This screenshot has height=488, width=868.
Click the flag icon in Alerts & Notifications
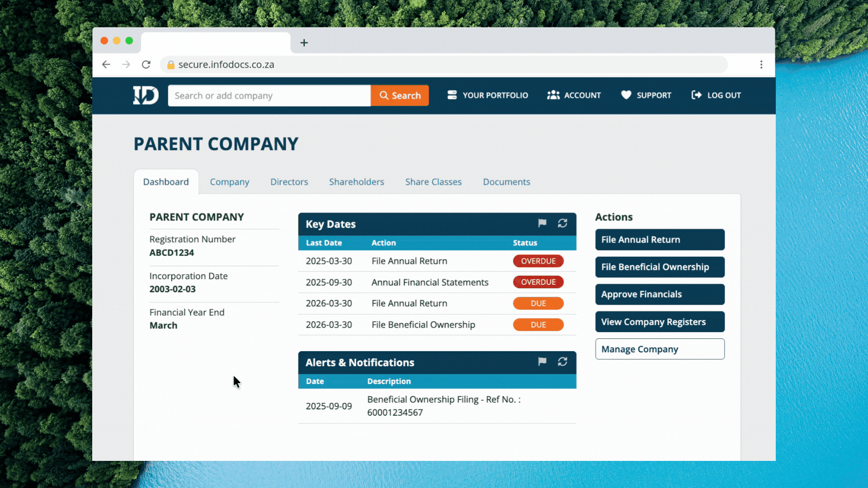(x=542, y=361)
